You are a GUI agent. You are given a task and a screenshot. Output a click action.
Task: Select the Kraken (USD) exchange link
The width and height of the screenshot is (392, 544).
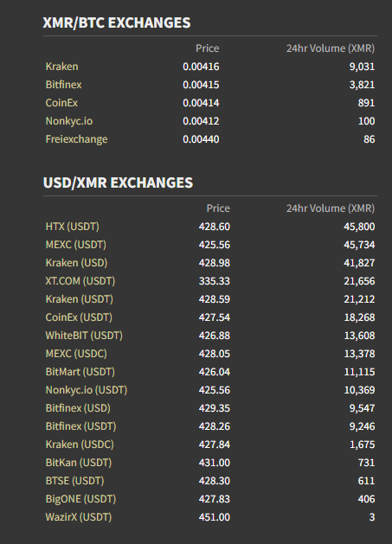(x=76, y=263)
